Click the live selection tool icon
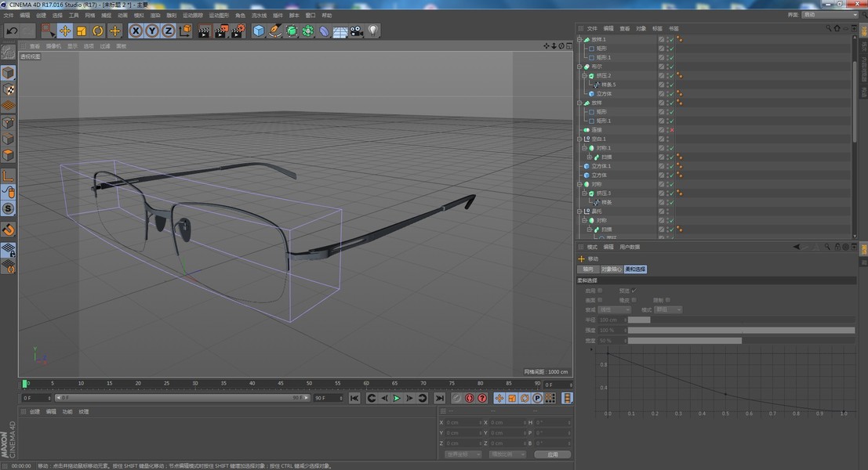This screenshot has width=868, height=470. coord(48,31)
